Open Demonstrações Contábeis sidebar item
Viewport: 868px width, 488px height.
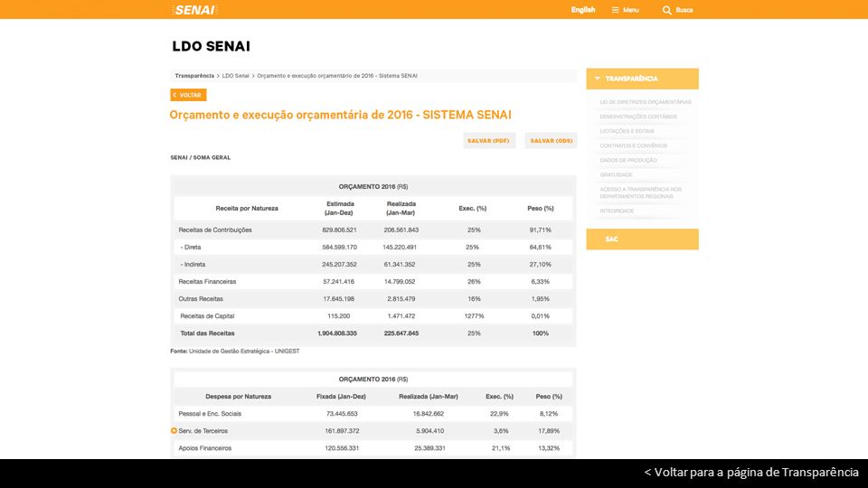(638, 117)
